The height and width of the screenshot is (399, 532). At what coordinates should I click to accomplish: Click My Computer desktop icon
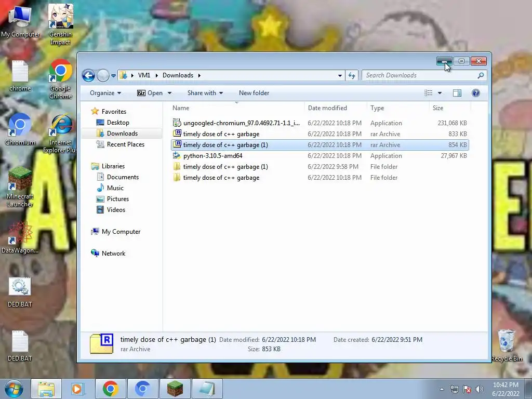[20, 21]
